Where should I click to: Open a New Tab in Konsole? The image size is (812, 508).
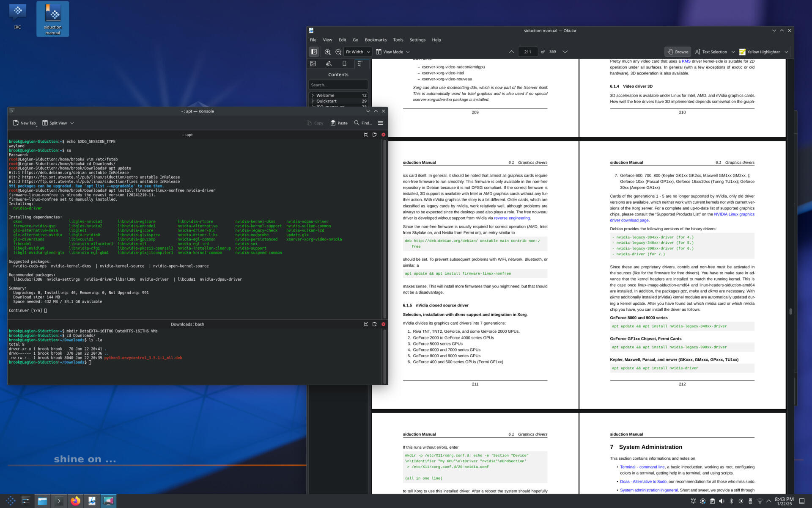25,123
